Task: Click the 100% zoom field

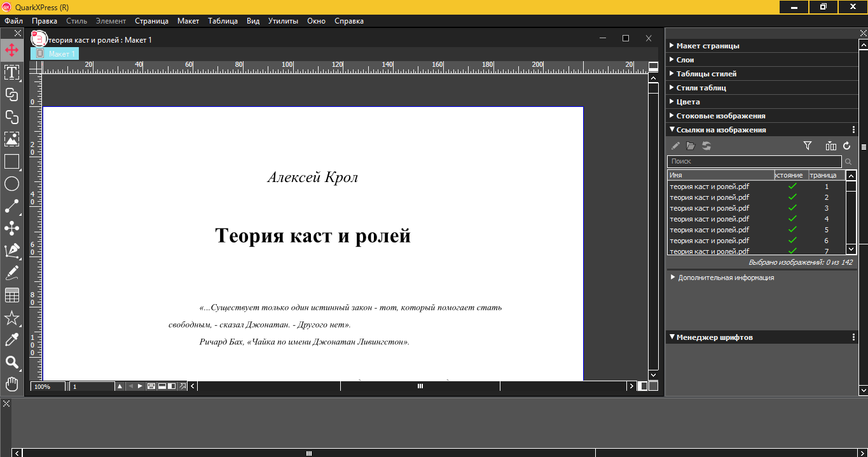Action: pyautogui.click(x=48, y=386)
